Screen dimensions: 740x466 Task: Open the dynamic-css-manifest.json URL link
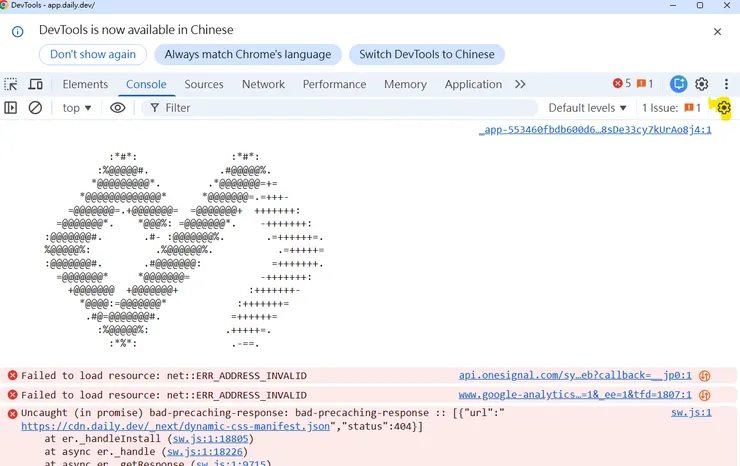[x=176, y=426]
